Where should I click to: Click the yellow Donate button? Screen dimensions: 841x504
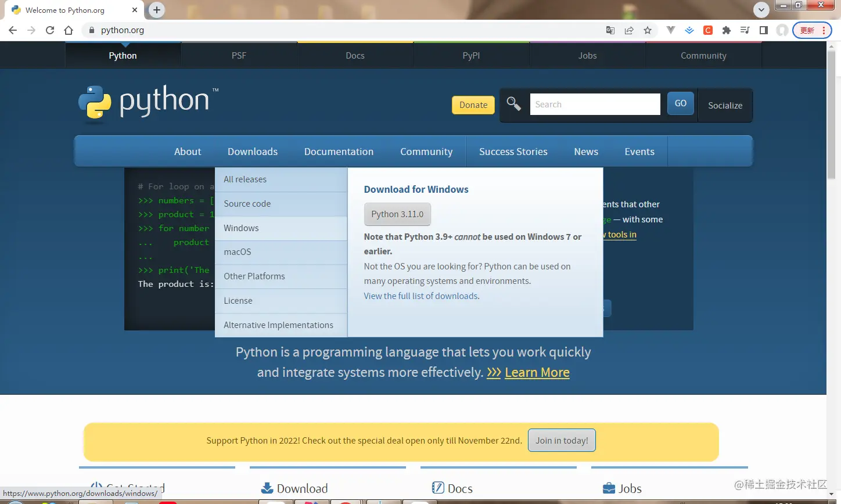pyautogui.click(x=473, y=105)
